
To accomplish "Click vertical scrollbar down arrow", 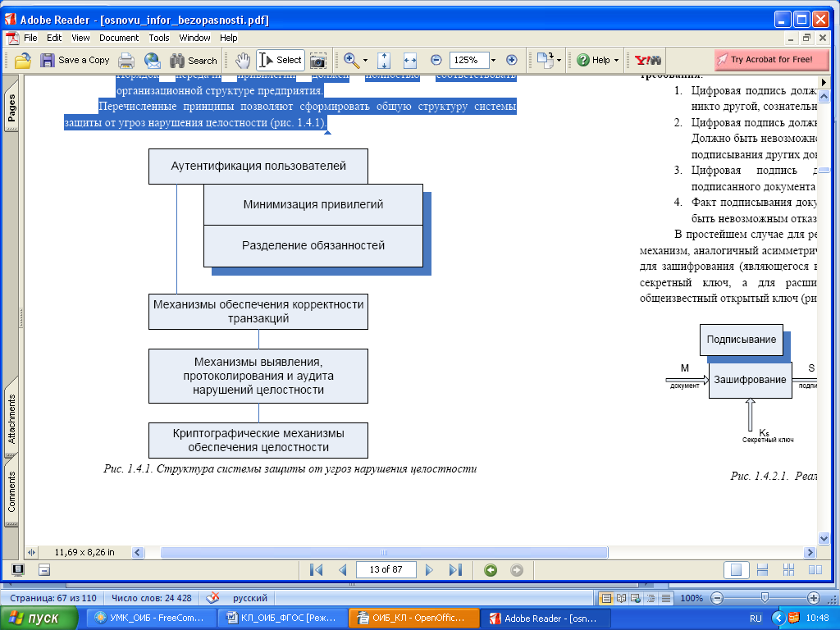I will tap(824, 538).
